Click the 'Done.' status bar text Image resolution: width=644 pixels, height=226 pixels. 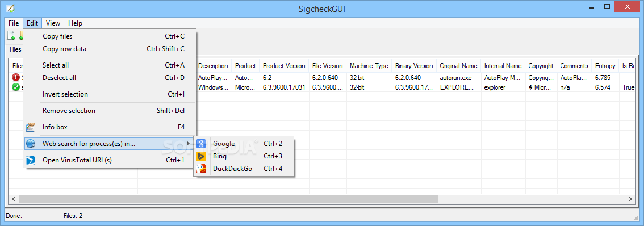[x=14, y=215]
